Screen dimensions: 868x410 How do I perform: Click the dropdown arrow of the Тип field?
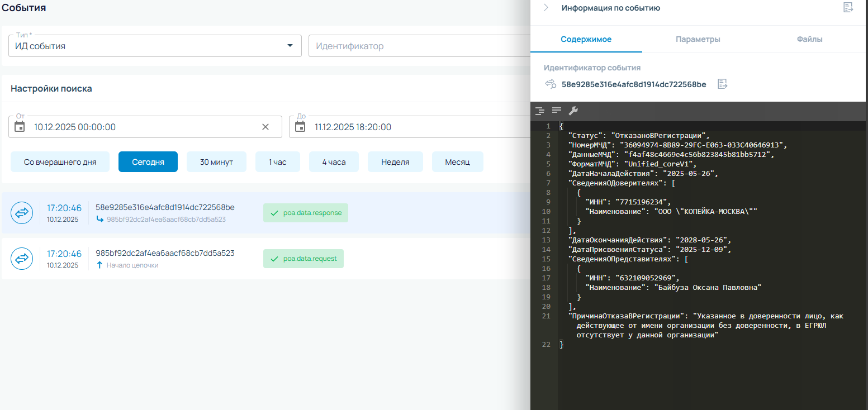(290, 46)
